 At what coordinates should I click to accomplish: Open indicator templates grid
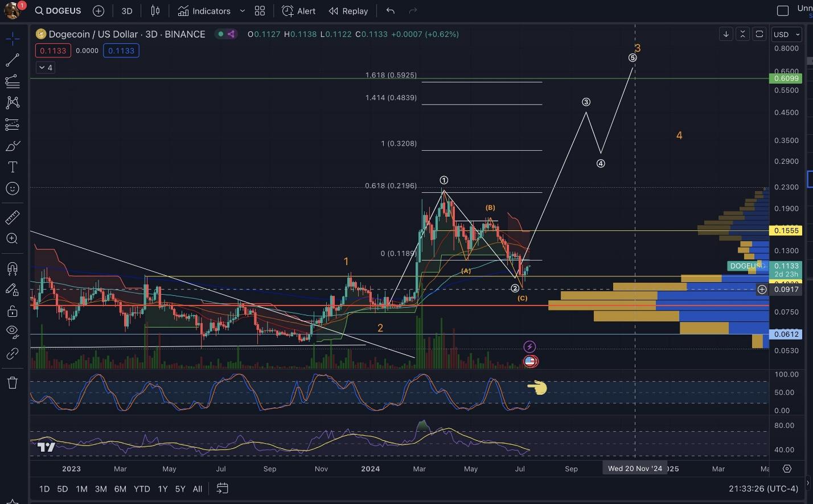[260, 11]
